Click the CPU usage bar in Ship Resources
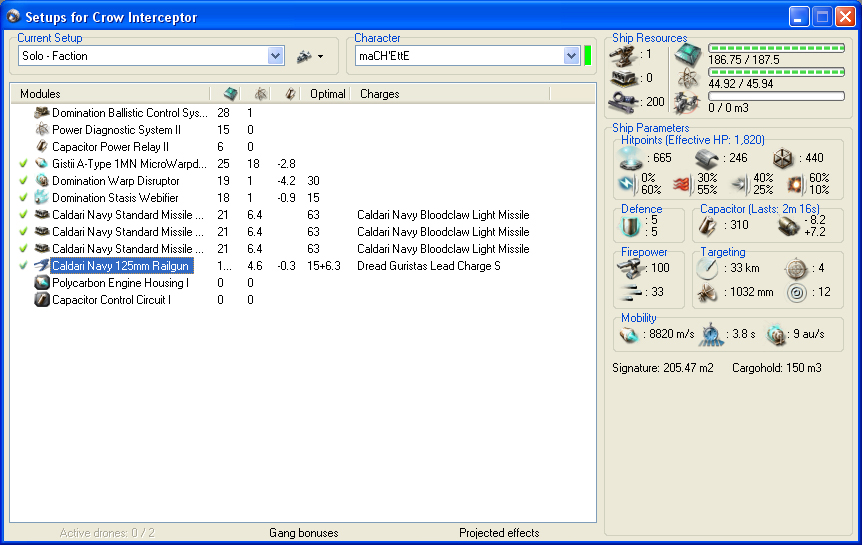 pyautogui.click(x=777, y=48)
